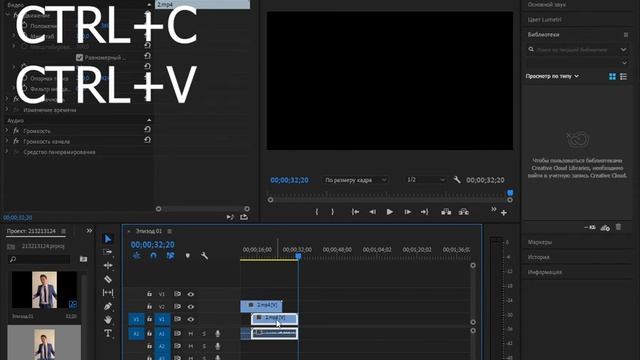640x360 pixels.
Task: Mute the A1 audio track
Action: coord(191,333)
